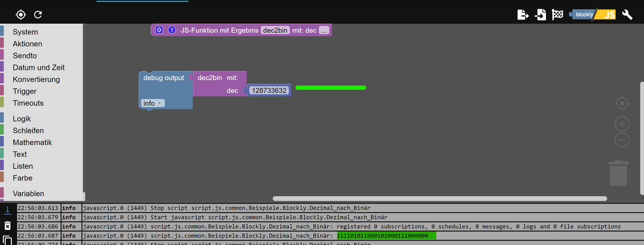Click the function name dec2bin field
644x245 pixels.
(x=275, y=30)
